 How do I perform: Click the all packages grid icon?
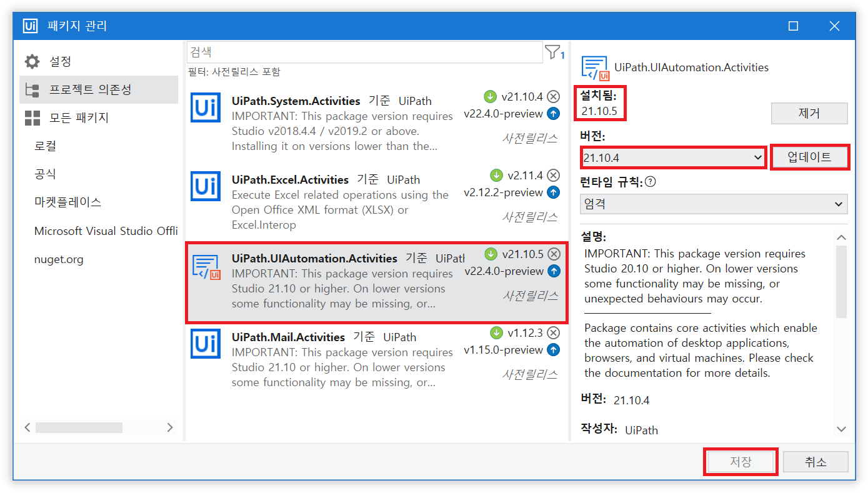click(32, 117)
